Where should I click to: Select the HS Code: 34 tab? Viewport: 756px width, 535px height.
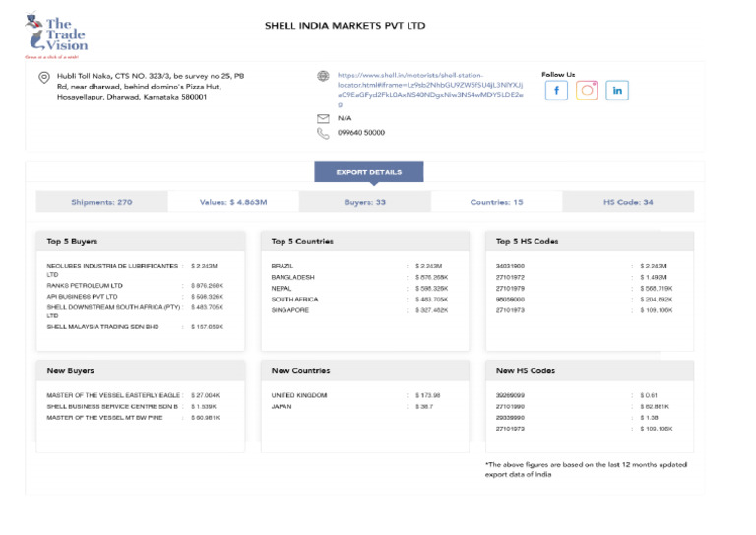(628, 202)
